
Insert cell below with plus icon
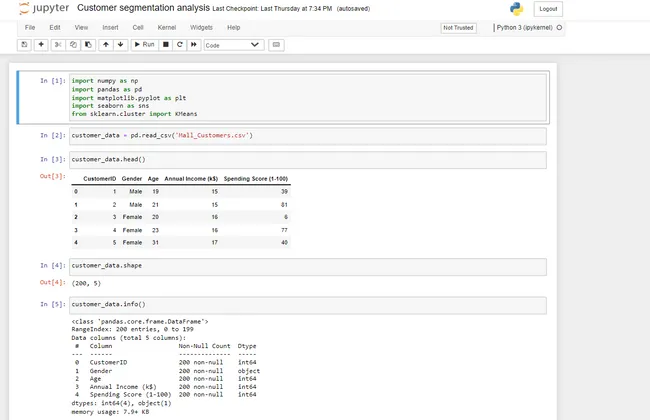(41, 45)
